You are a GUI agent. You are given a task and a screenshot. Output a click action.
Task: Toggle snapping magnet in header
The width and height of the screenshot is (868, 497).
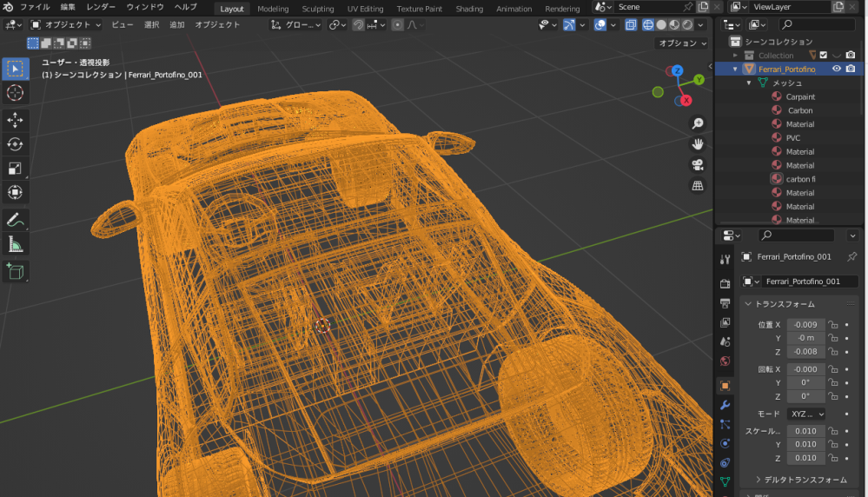coord(358,25)
